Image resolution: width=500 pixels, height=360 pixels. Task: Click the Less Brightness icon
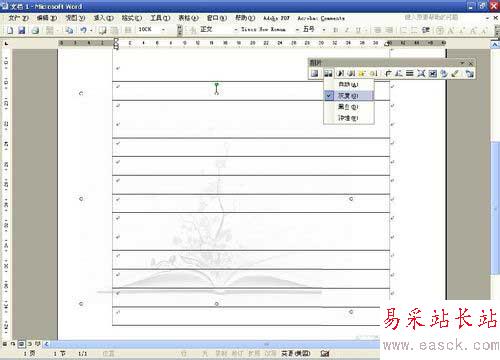point(374,74)
